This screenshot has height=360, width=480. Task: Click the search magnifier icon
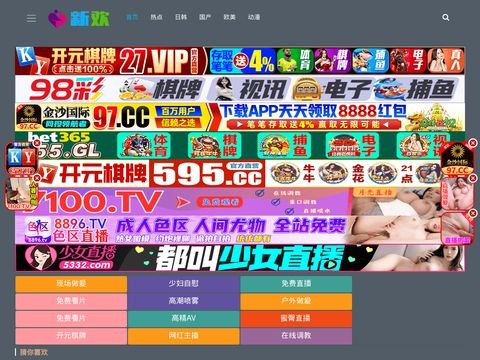click(x=446, y=18)
